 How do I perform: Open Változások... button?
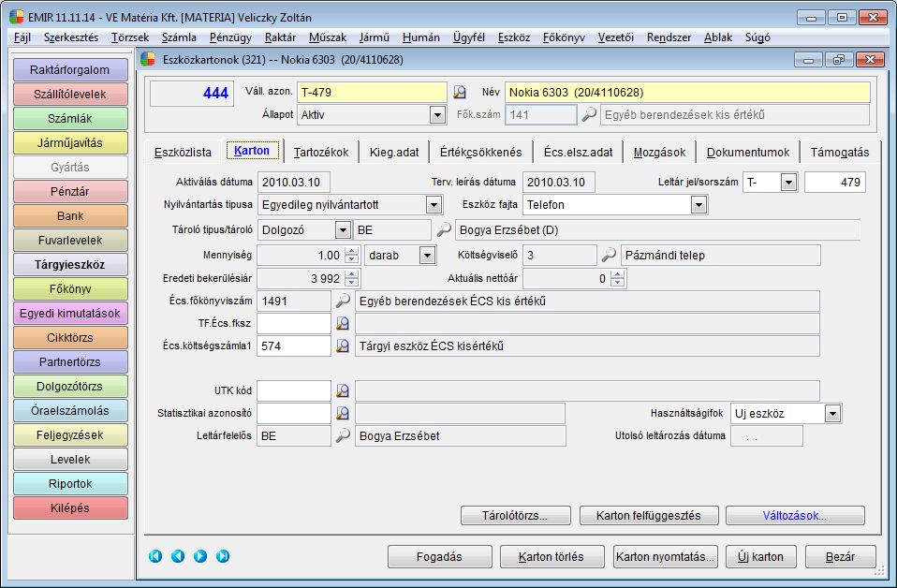[x=795, y=515]
